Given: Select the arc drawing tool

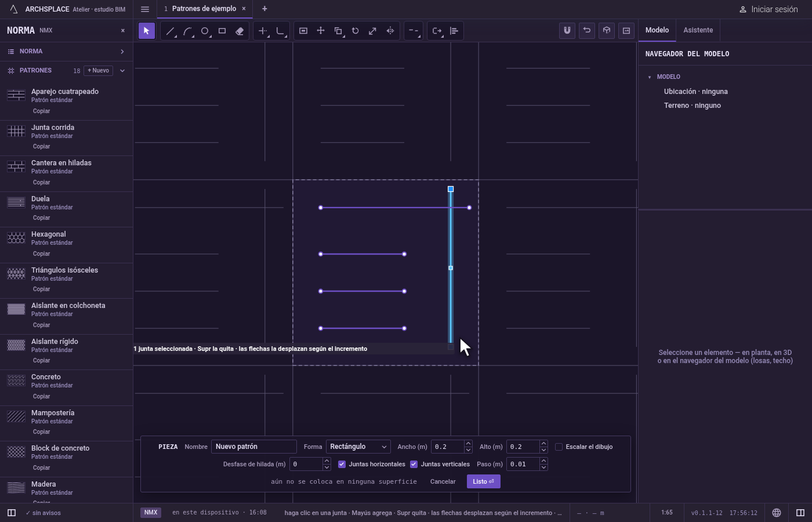Looking at the screenshot, I should [187, 31].
